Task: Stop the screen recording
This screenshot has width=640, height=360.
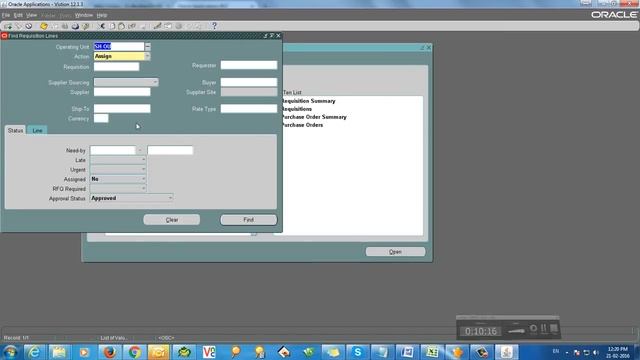Action: pos(554,328)
